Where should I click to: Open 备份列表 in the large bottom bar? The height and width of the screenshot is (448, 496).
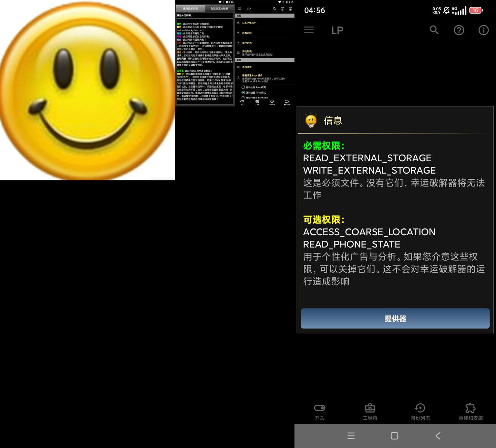tap(420, 411)
